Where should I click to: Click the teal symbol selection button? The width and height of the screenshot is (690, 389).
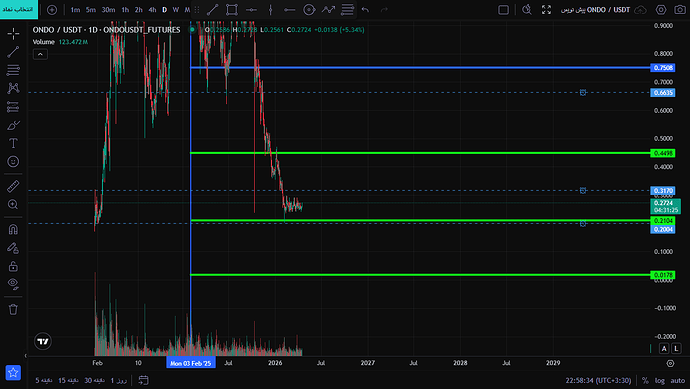click(x=18, y=9)
